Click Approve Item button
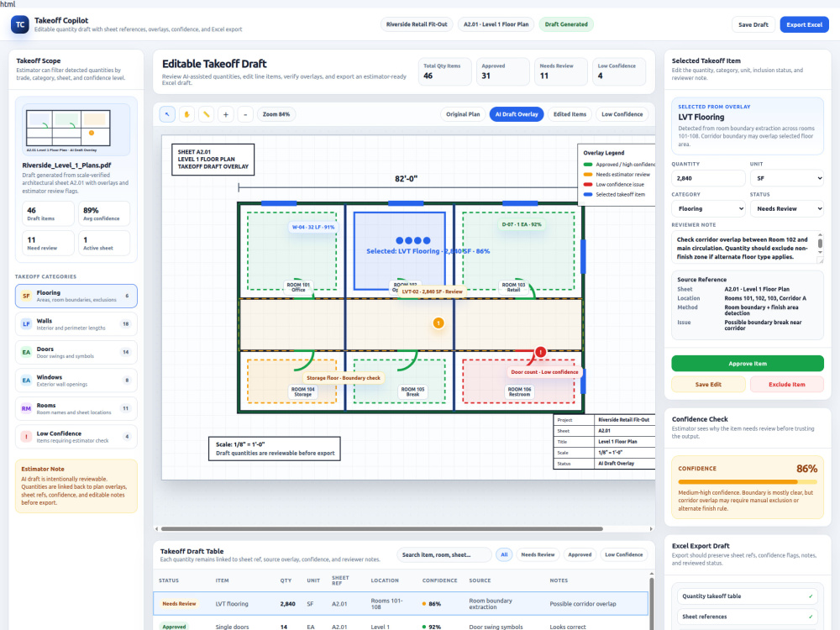840x630 pixels. (x=748, y=364)
